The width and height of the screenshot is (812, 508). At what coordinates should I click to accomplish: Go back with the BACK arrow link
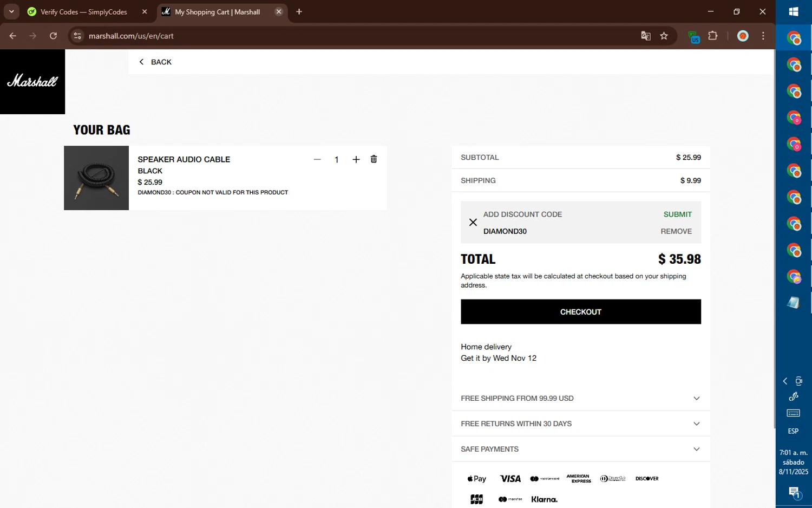(x=155, y=62)
